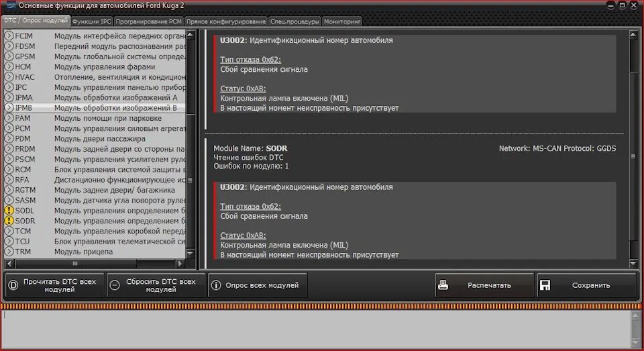
Task: Click the floppy disk icon on Сохранить
Action: coord(545,285)
